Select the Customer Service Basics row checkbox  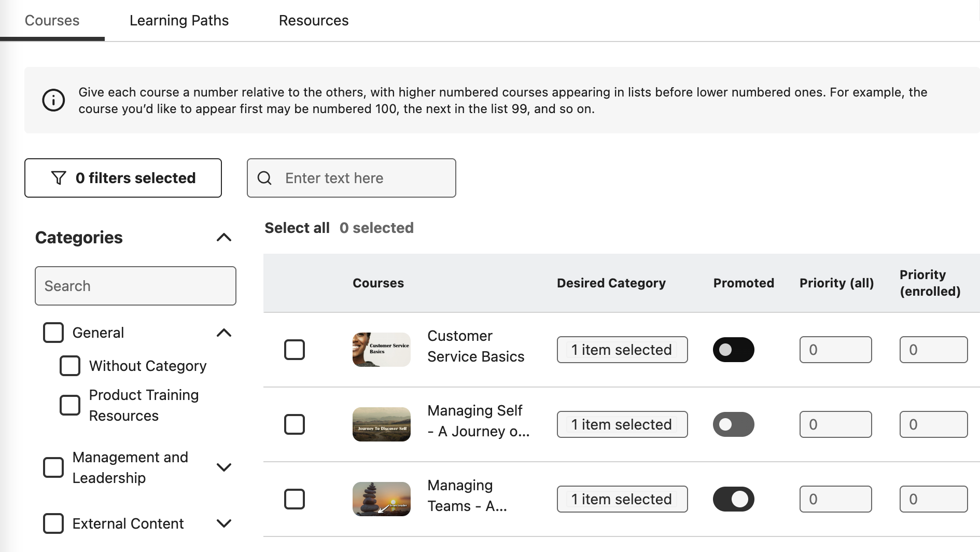click(295, 350)
